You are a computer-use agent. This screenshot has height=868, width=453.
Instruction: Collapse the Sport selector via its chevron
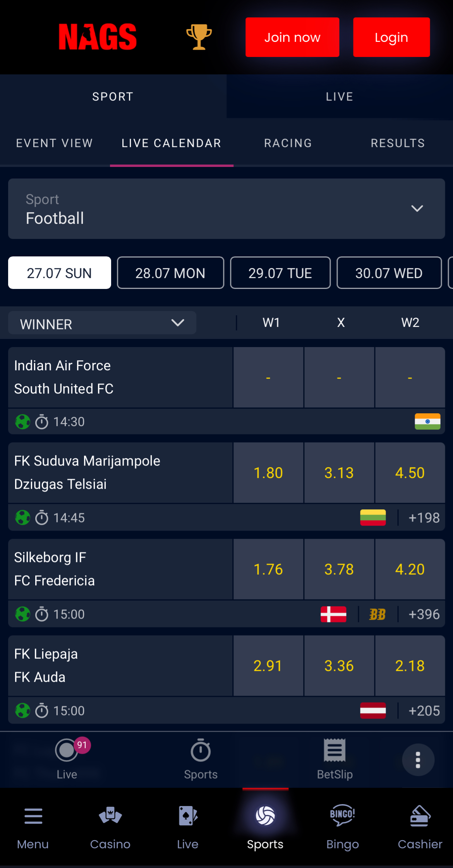pos(417,209)
